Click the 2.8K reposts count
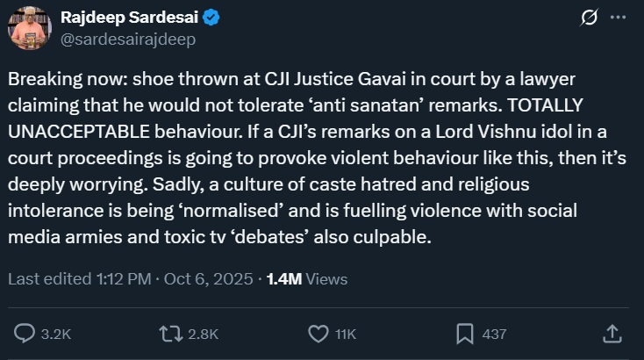This screenshot has width=644, height=360. click(202, 335)
